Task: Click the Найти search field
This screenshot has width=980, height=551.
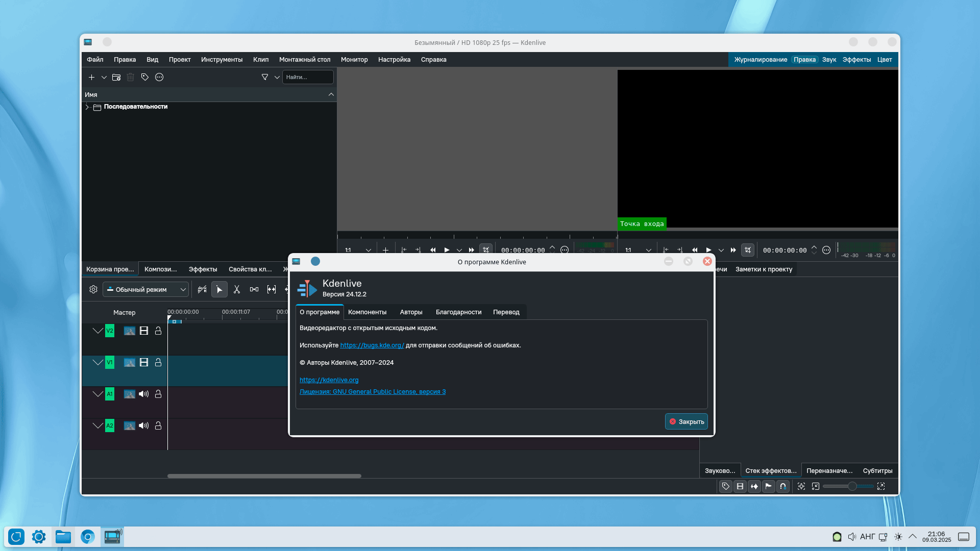Action: click(x=308, y=77)
